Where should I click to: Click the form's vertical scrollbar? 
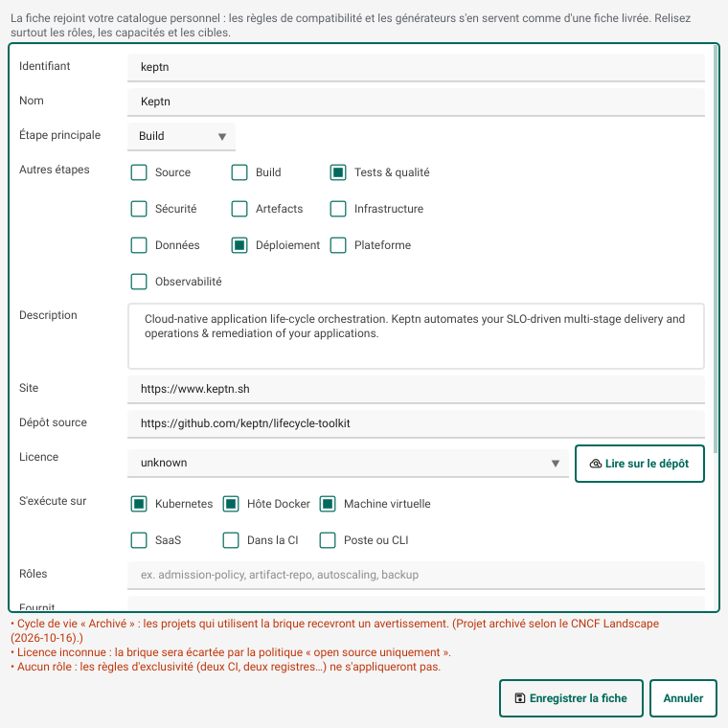[x=715, y=250]
